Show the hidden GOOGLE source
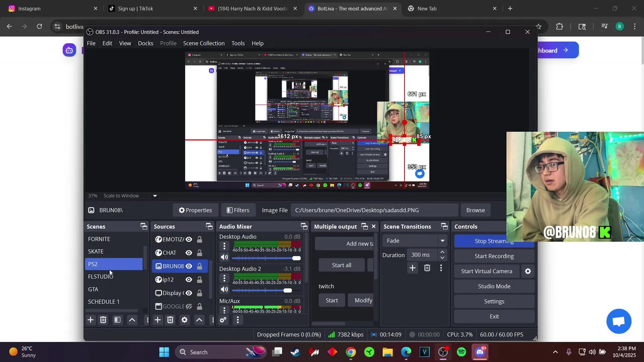 [189, 306]
